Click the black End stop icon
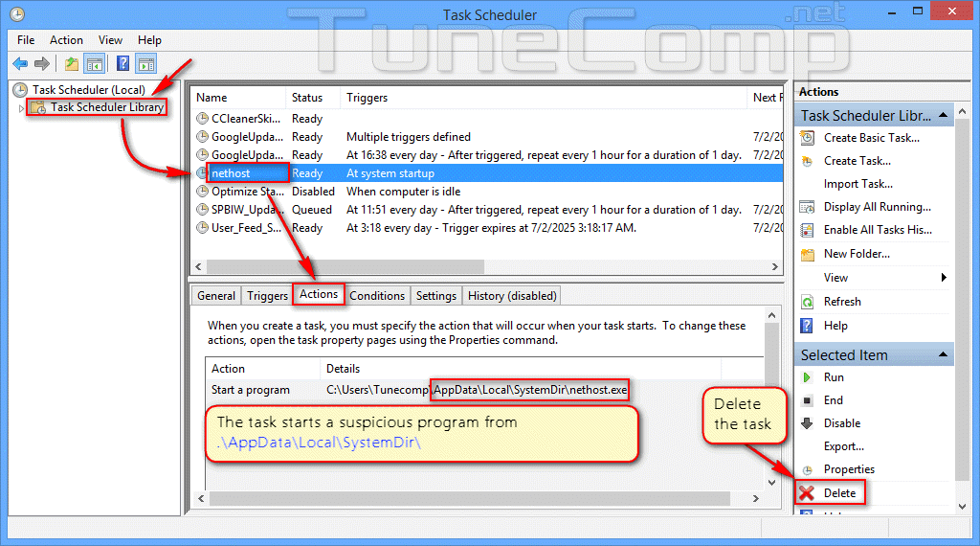Screen dimensions: 980x546 coord(807,400)
